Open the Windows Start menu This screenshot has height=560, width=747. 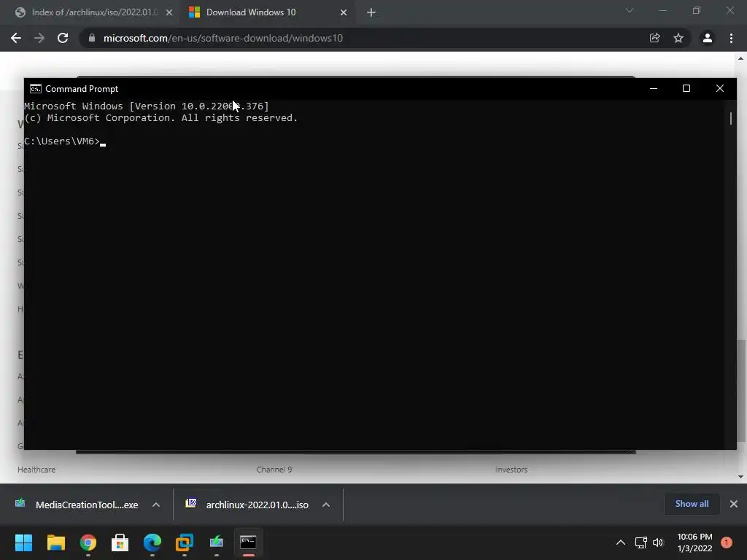[23, 542]
